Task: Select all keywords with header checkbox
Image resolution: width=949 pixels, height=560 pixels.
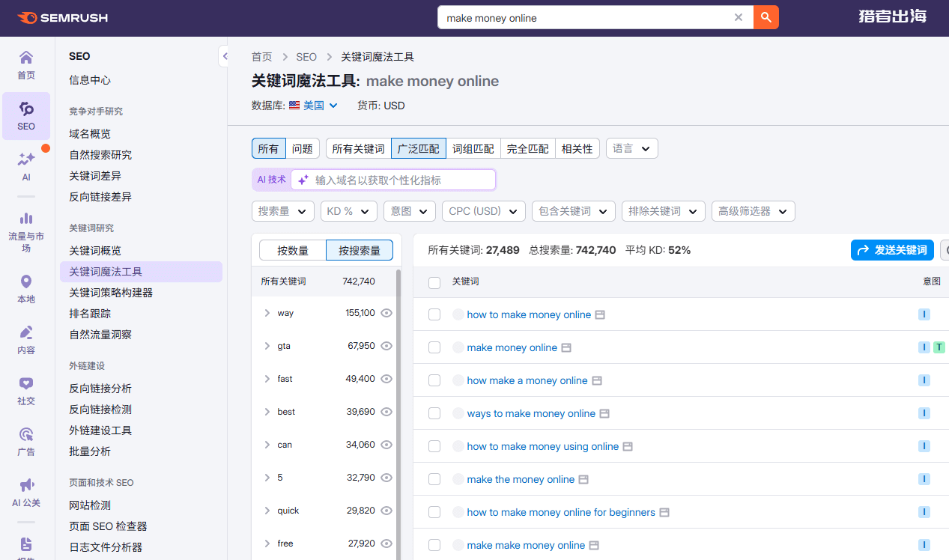Action: pos(434,282)
